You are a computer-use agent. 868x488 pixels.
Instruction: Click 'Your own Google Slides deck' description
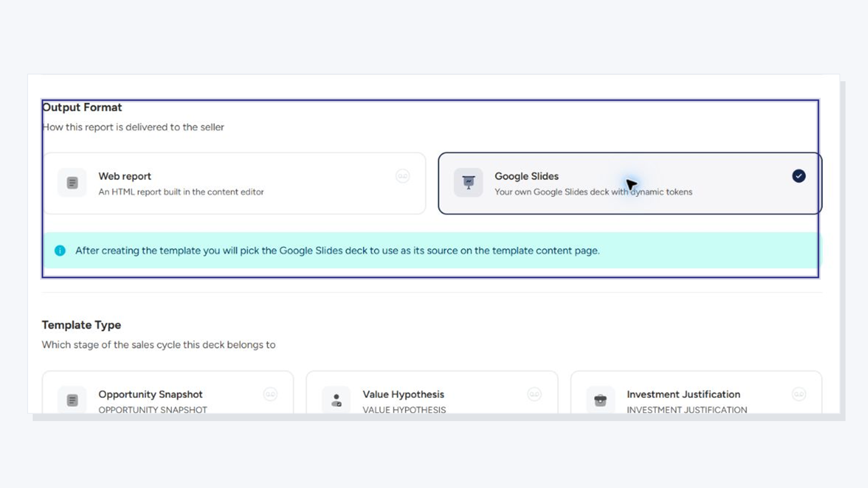(593, 192)
